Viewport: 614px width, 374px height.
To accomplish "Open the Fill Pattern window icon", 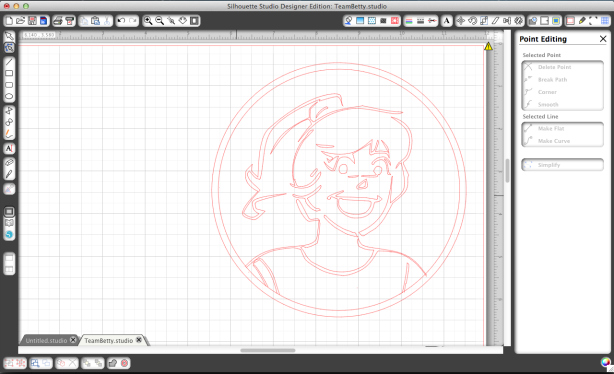I will pos(372,21).
